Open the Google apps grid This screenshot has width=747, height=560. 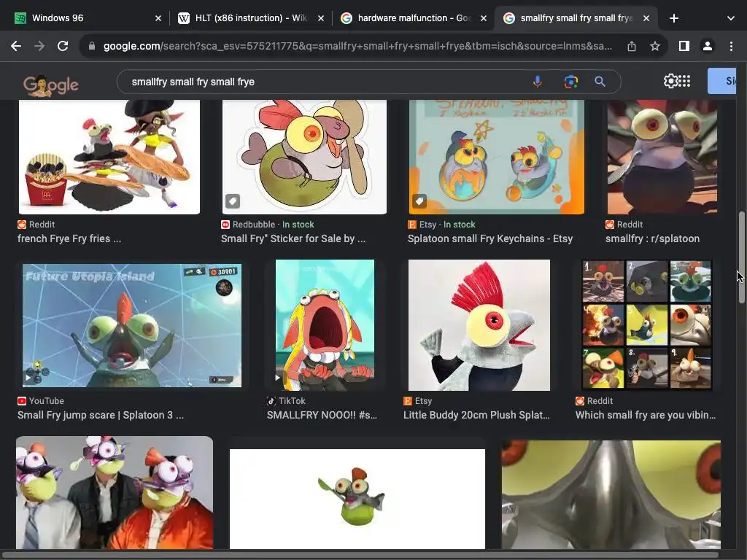point(684,81)
